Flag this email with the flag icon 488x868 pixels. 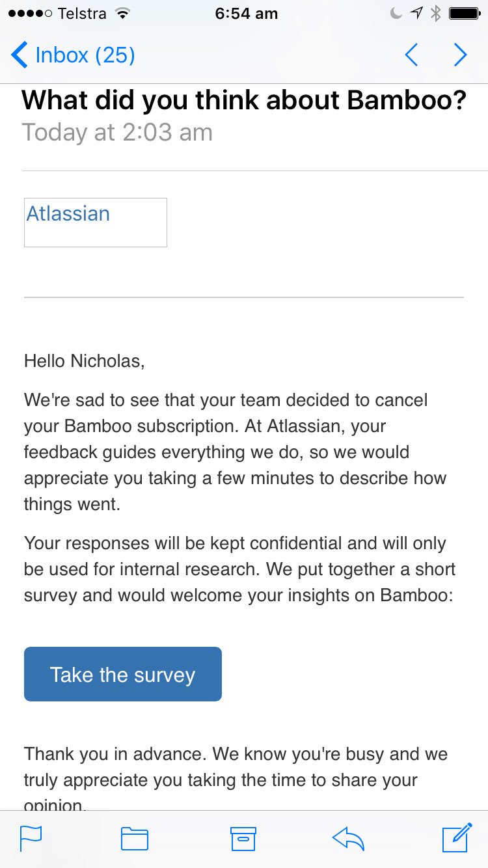pos(31,838)
